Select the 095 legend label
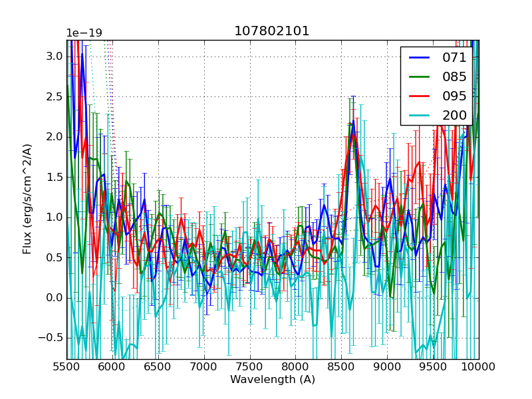The height and width of the screenshot is (399, 532). pyautogui.click(x=454, y=96)
